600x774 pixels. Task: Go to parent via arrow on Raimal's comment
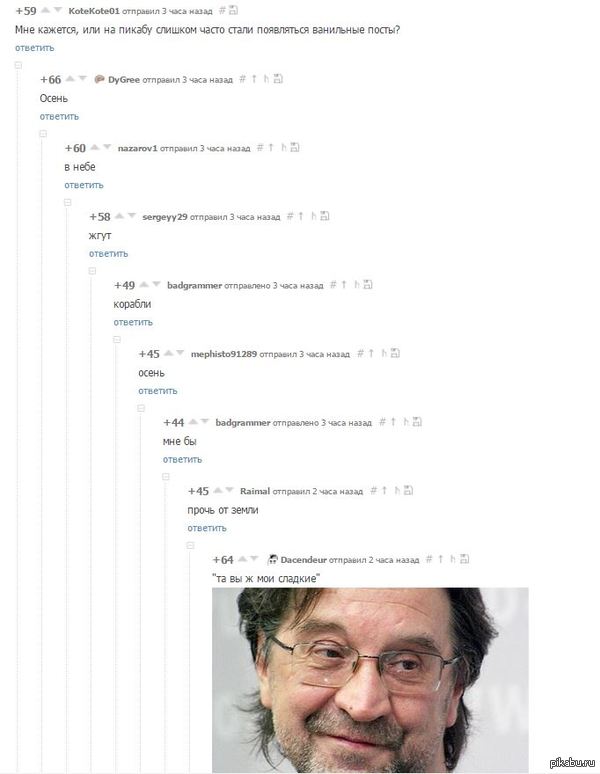click(x=384, y=490)
